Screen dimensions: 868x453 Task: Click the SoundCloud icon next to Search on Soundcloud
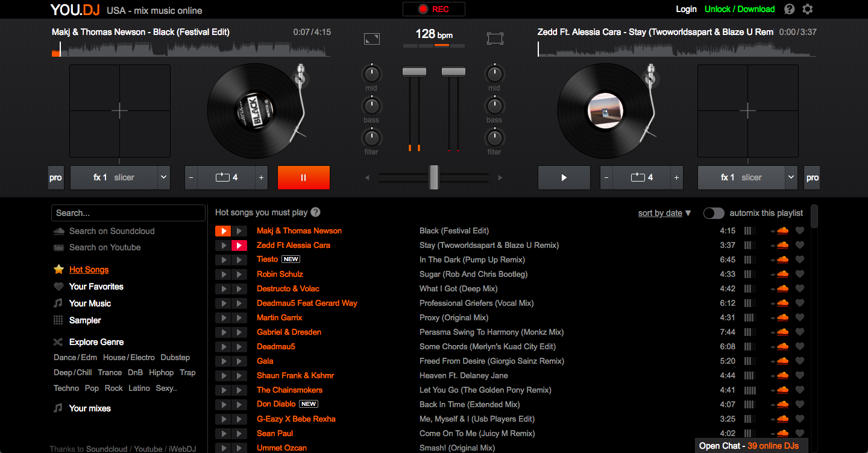coord(58,231)
